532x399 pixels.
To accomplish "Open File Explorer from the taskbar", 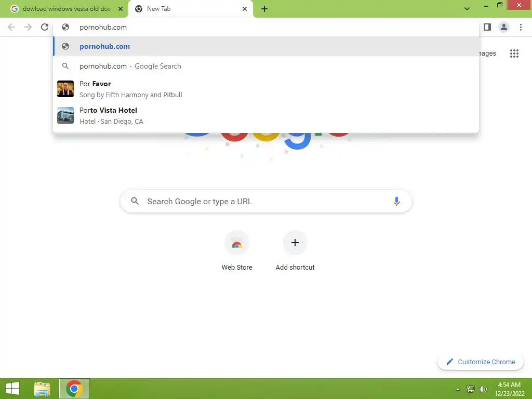I will [x=42, y=389].
